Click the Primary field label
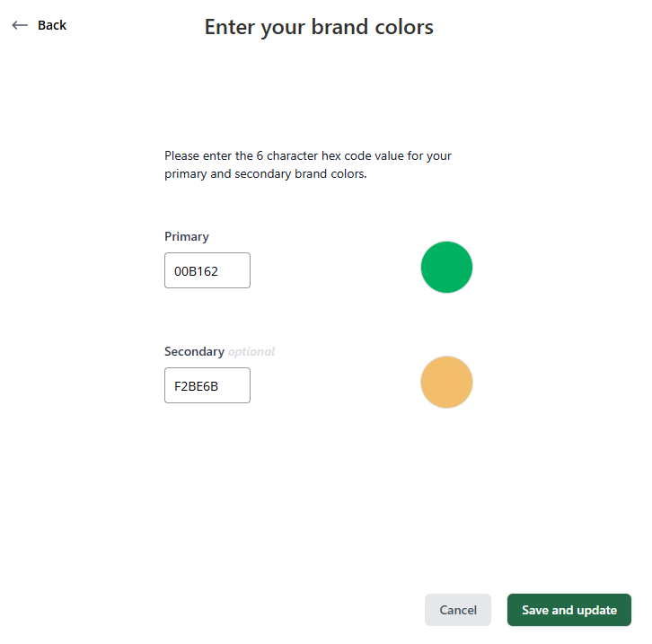The width and height of the screenshot is (652, 644). [x=187, y=236]
